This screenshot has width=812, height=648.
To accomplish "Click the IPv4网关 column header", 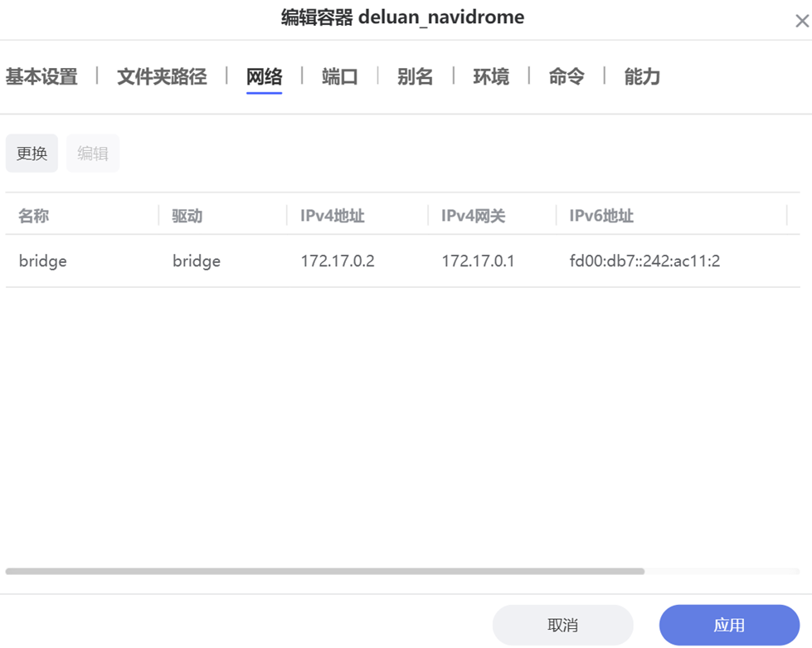I will coord(473,216).
